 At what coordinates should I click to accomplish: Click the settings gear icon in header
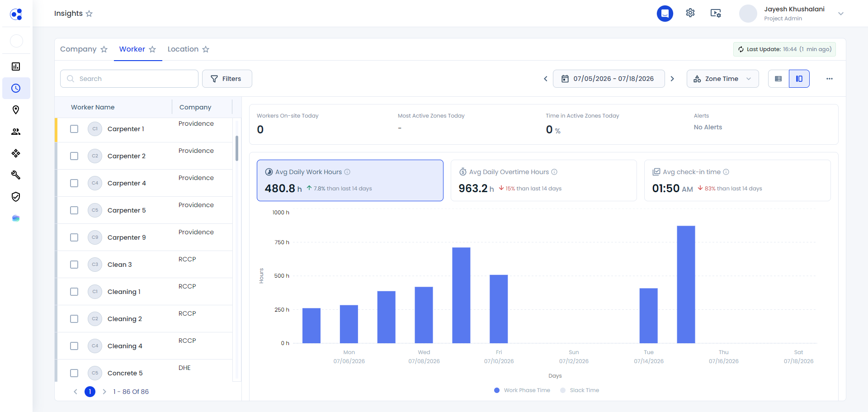690,13
